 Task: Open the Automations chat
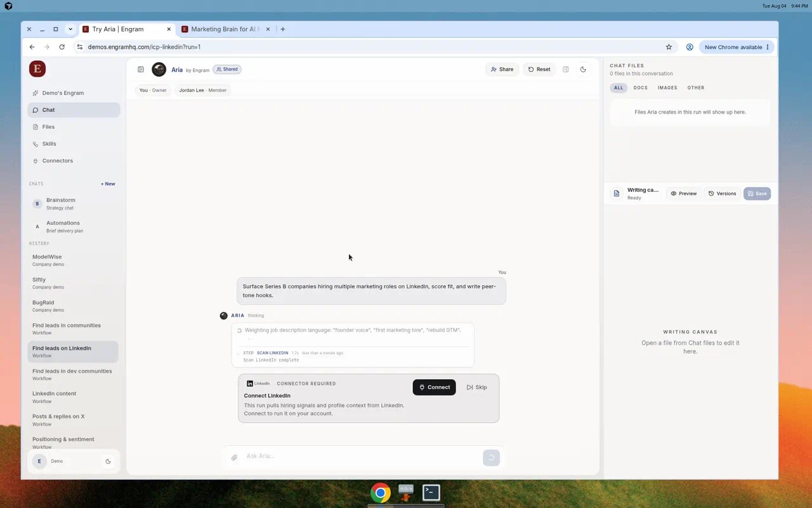pos(74,227)
